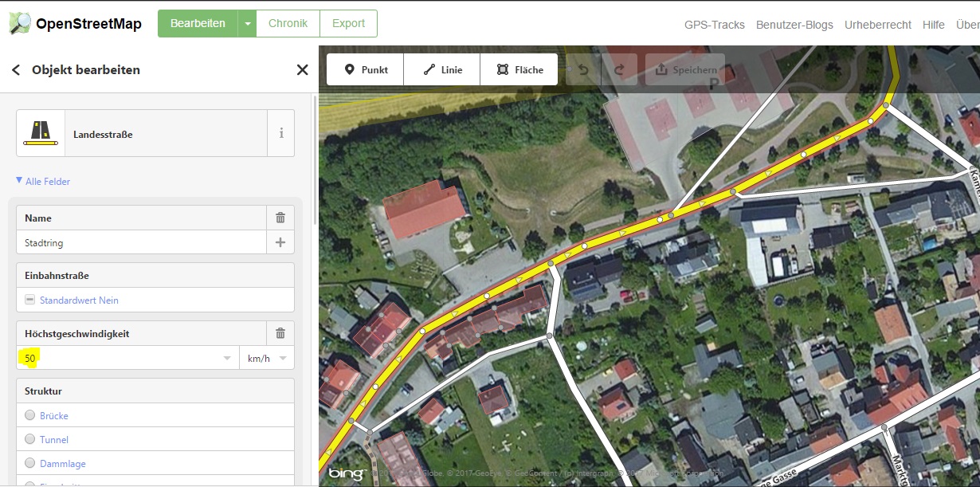Choose the Dammlage structure option
The height and width of the screenshot is (487, 980).
tap(30, 463)
